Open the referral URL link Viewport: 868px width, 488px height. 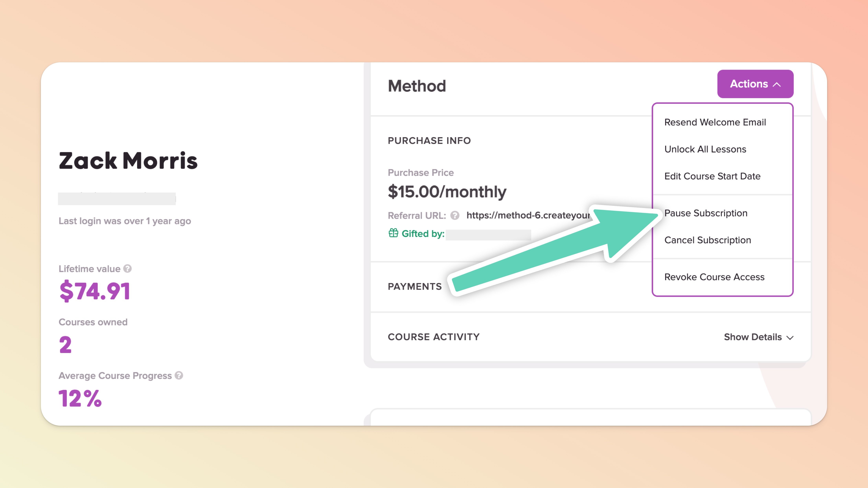point(528,215)
